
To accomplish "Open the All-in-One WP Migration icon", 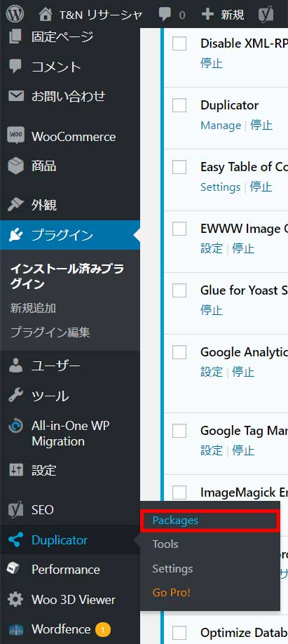I will (15, 427).
